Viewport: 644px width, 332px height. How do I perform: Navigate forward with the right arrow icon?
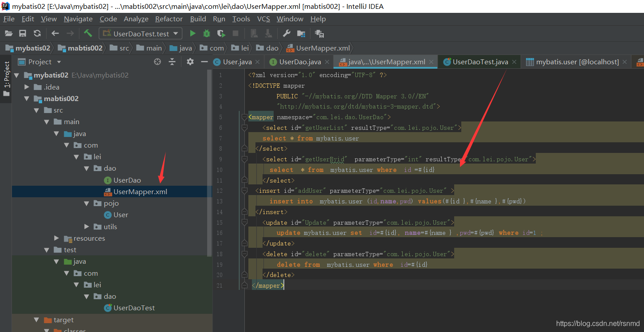(70, 33)
